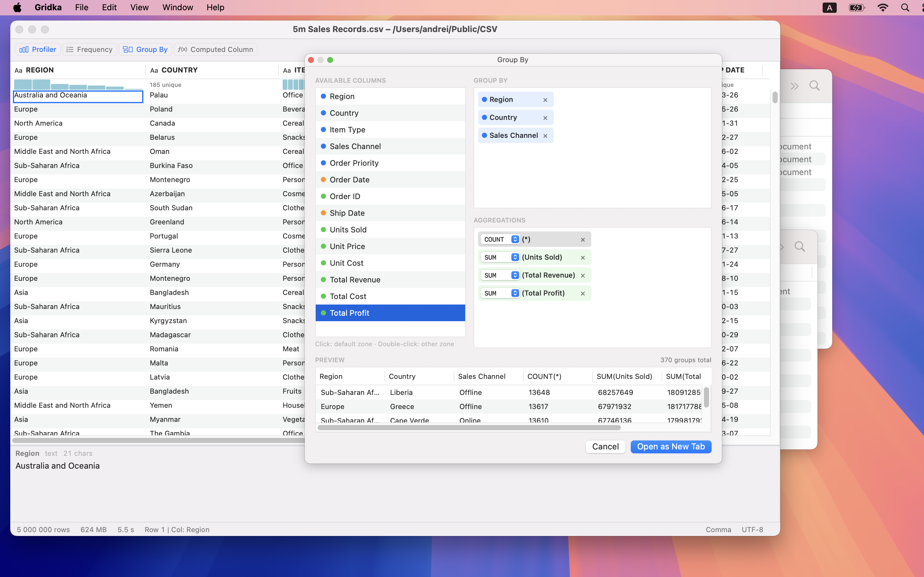Open the Profiler panel
Image resolution: width=924 pixels, height=577 pixels.
pyautogui.click(x=38, y=49)
